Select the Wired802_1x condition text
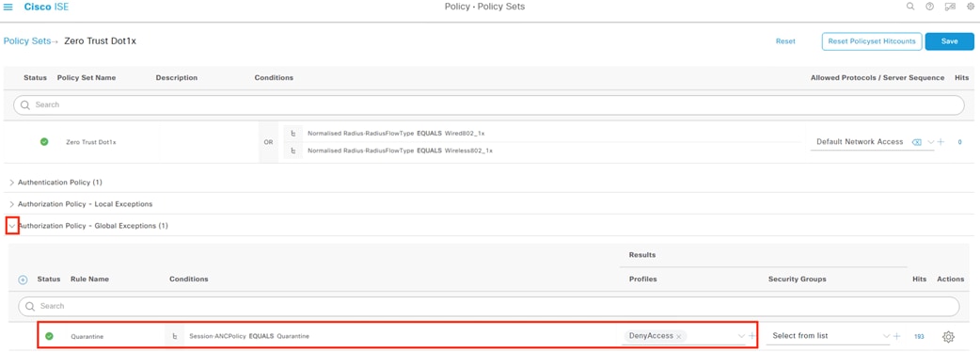Screen dimensions: 980x352 396,133
